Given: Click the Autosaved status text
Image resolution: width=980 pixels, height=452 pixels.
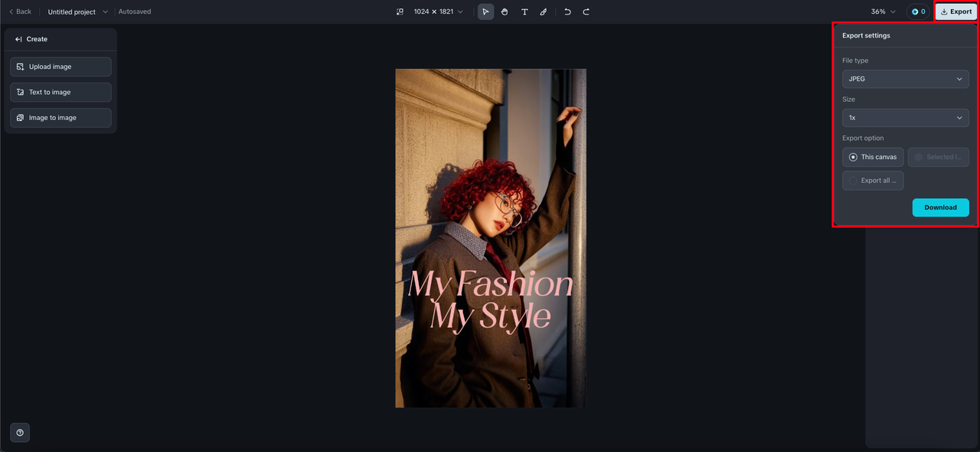Looking at the screenshot, I should [x=135, y=11].
